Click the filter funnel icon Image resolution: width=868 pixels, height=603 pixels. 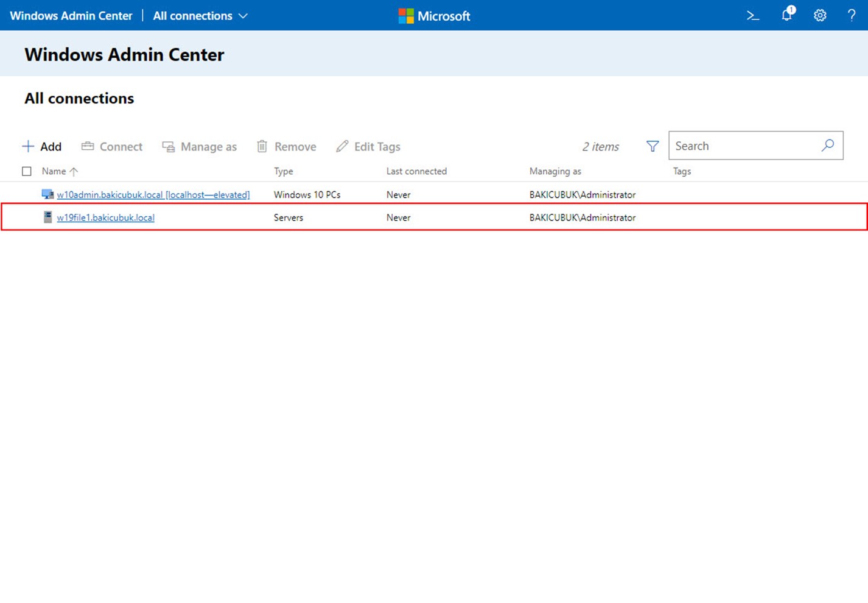[x=653, y=146]
